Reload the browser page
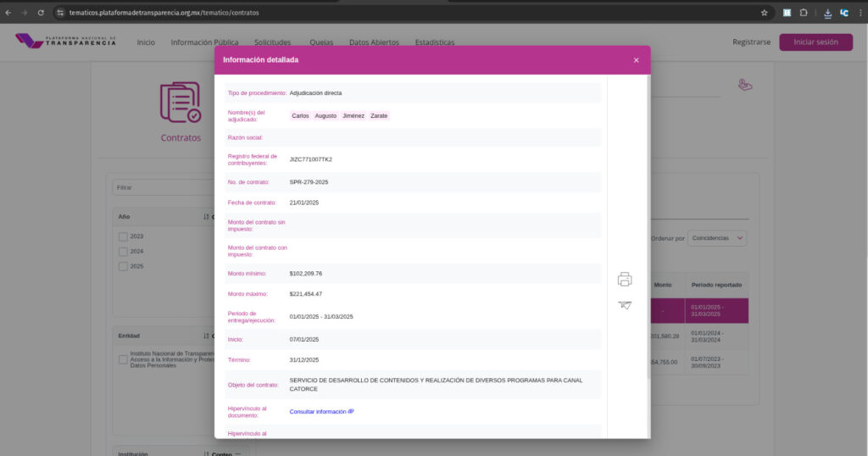The width and height of the screenshot is (868, 456). coord(41,13)
